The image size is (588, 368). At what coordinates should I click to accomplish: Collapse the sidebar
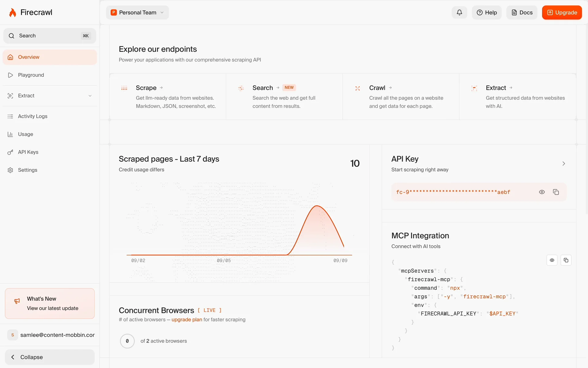point(50,357)
